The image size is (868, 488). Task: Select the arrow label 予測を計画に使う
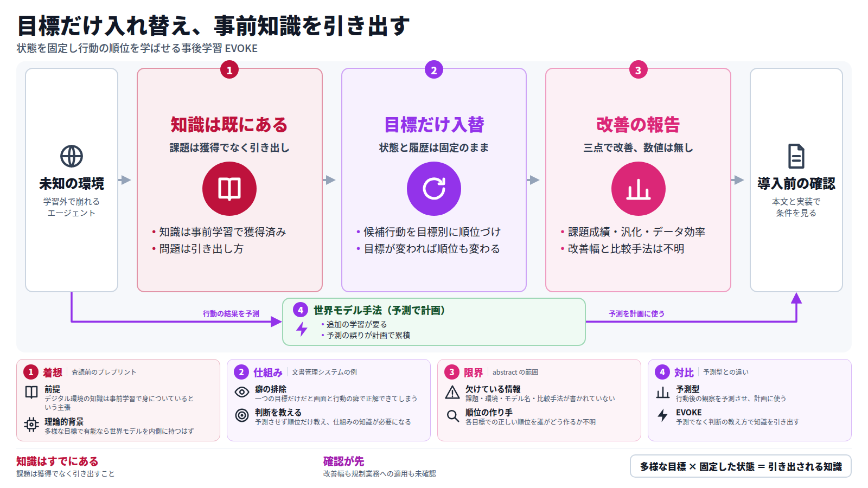(637, 314)
